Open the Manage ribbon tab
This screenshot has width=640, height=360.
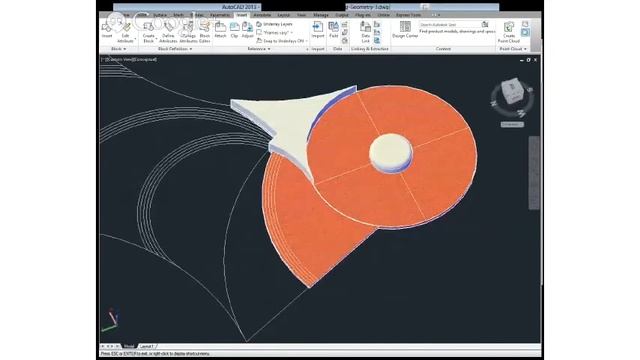321,15
